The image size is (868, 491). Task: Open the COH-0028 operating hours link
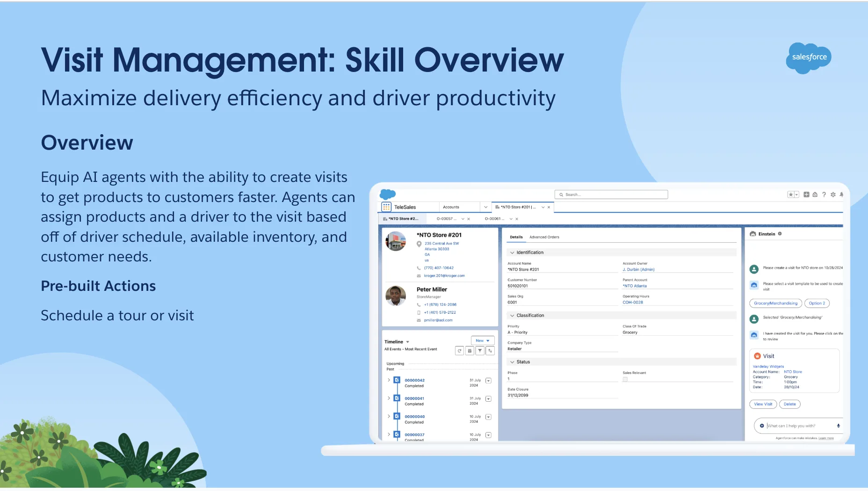click(633, 303)
